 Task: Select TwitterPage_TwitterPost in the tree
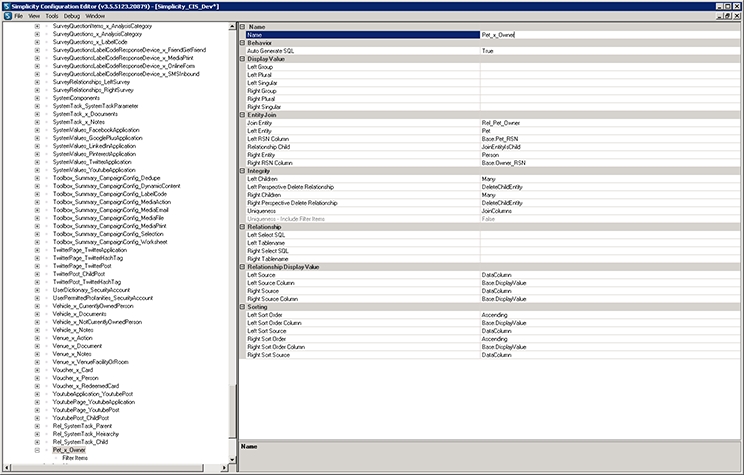pyautogui.click(x=82, y=266)
